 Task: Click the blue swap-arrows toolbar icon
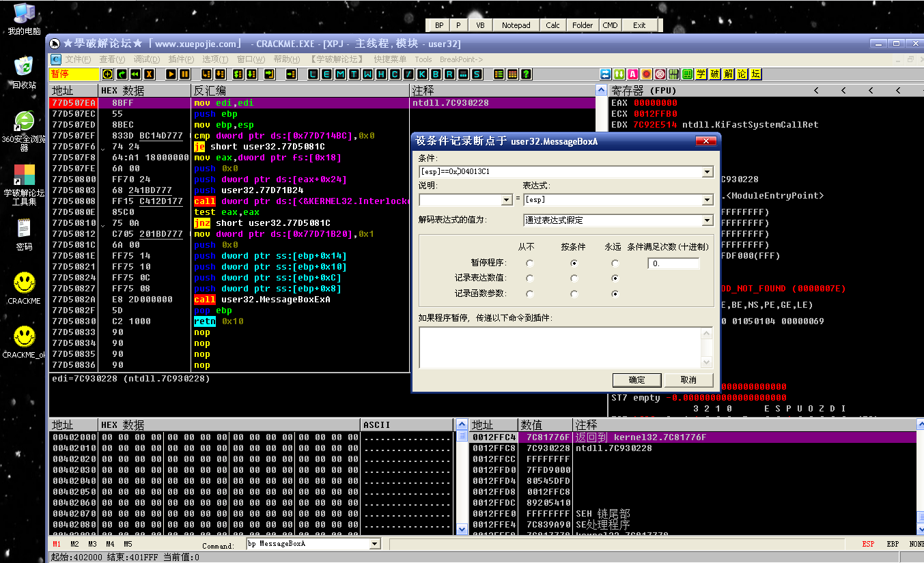click(x=605, y=74)
